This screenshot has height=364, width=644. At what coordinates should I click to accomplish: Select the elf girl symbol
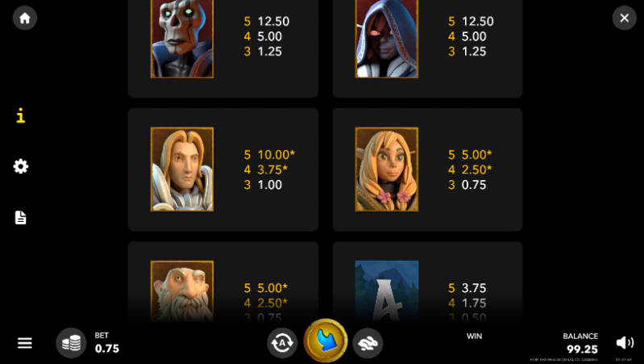387,169
